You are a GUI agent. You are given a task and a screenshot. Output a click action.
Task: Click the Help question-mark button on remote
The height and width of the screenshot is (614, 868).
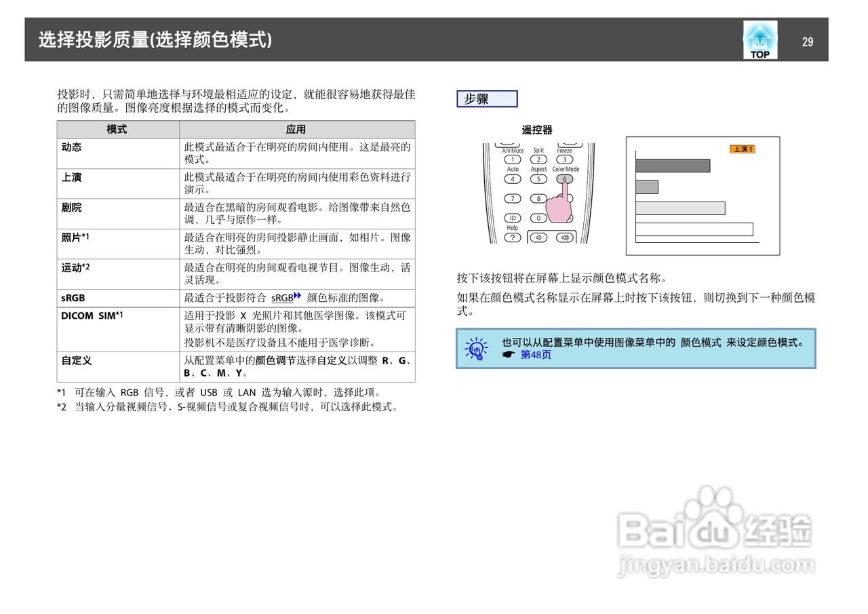pyautogui.click(x=513, y=237)
